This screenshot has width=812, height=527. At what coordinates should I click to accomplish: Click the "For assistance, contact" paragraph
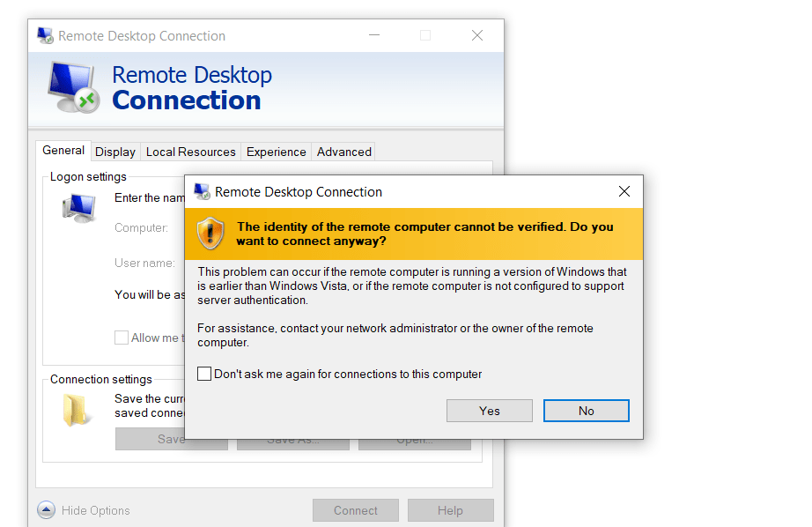pos(395,335)
